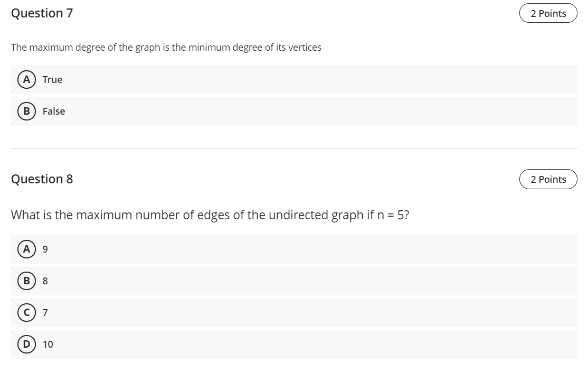This screenshot has width=588, height=372.
Task: Choose answer 8 for Question 8
Action: point(44,281)
